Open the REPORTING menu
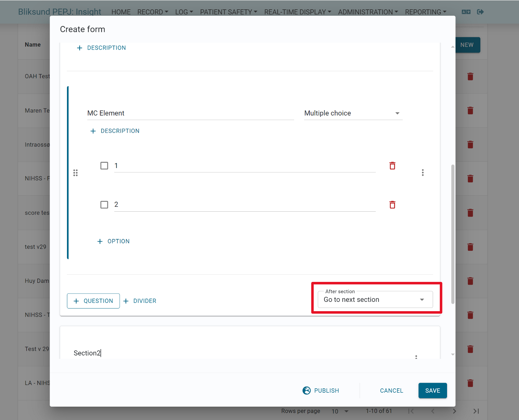This screenshot has width=519, height=420. [425, 12]
